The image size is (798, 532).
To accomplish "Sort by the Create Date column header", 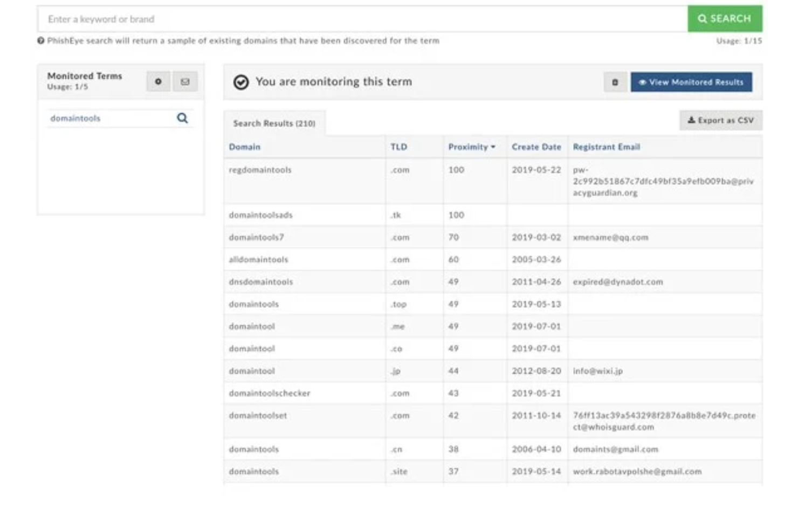I will pos(536,147).
